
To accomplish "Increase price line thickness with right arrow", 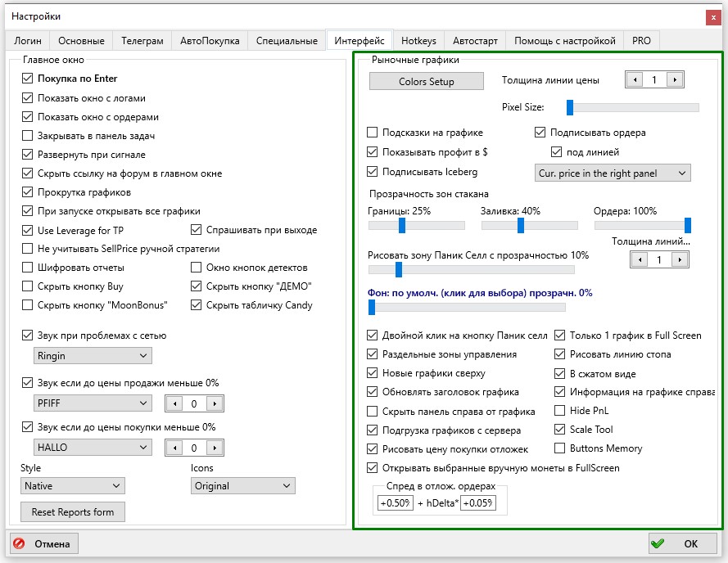I will pyautogui.click(x=675, y=80).
